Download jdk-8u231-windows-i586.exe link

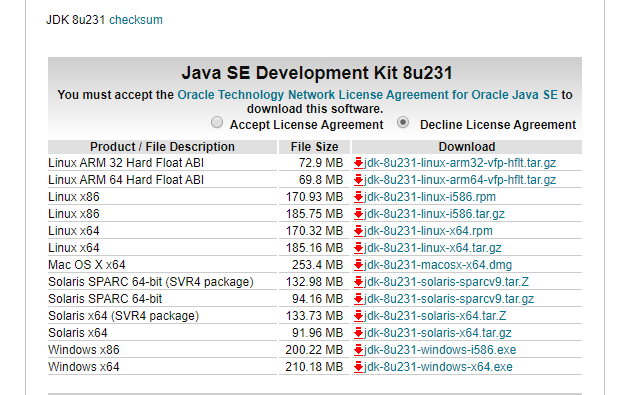tap(440, 350)
